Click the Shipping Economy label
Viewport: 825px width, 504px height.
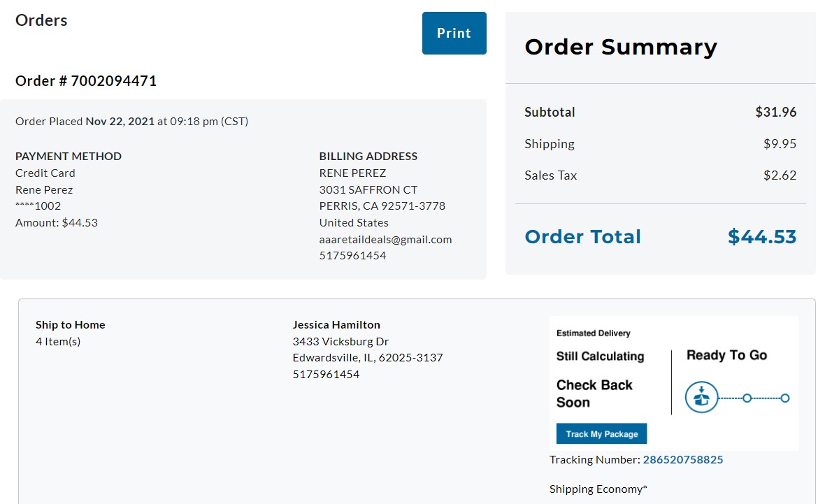[598, 489]
